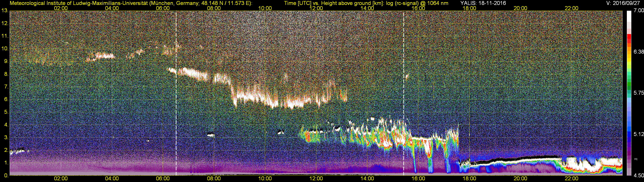644x182 pixels.
Task: Click the 10:00 label on the bottom time axis
Action: 265,179
